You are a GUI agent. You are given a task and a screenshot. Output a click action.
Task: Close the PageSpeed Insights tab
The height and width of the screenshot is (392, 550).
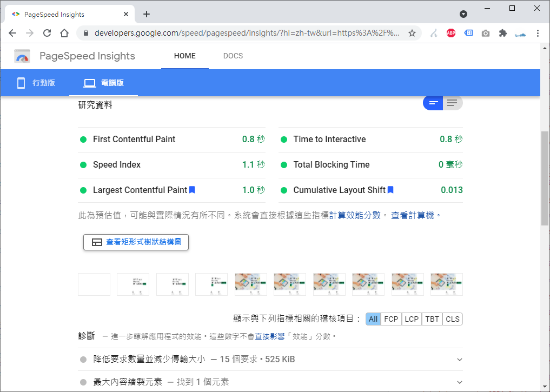[x=126, y=14]
